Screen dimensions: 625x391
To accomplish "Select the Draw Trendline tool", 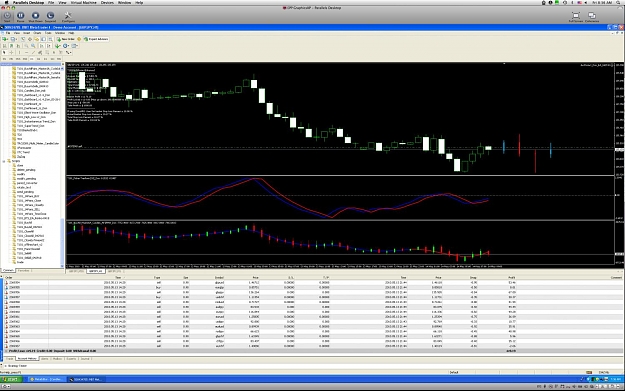I will [x=33, y=53].
